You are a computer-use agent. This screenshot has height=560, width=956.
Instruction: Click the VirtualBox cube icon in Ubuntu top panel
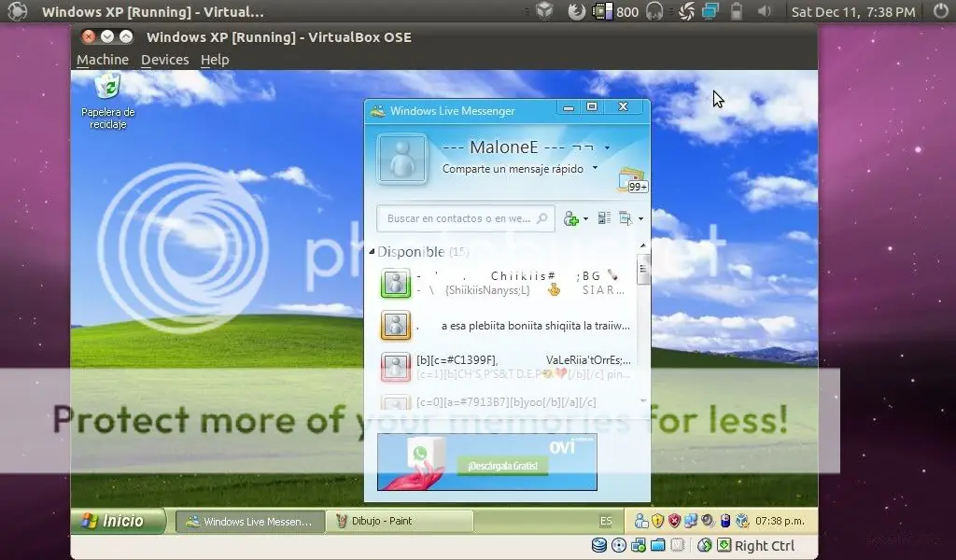[x=544, y=11]
